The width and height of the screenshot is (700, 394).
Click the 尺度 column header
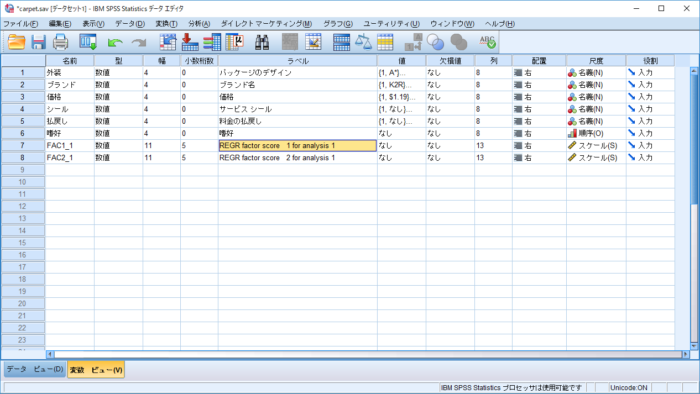coord(596,60)
